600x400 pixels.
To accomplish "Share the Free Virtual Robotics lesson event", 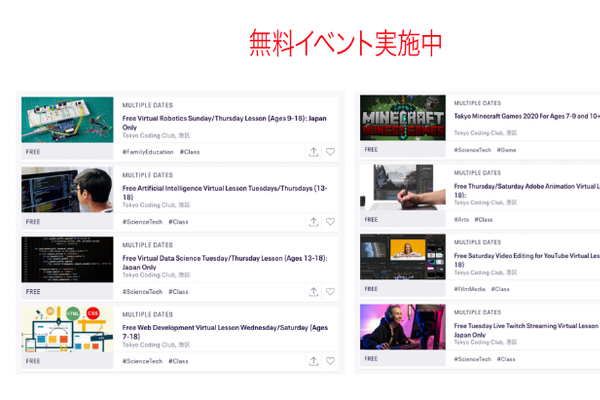I will [313, 152].
